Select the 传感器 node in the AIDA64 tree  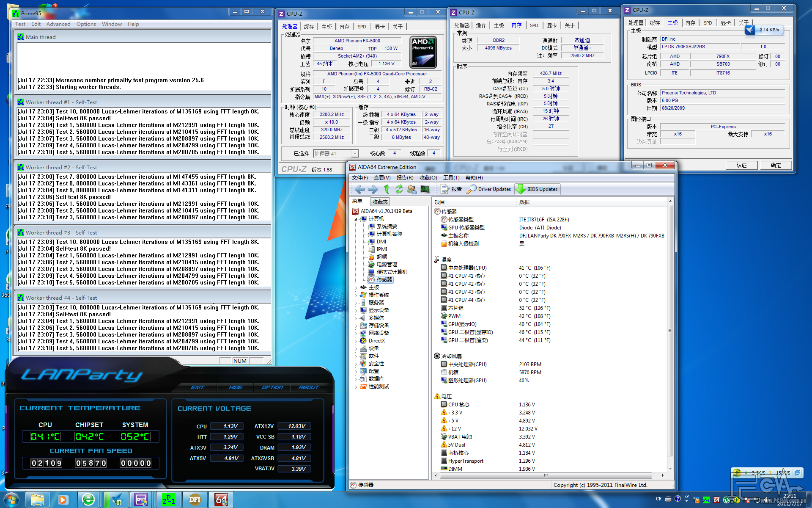(381, 279)
